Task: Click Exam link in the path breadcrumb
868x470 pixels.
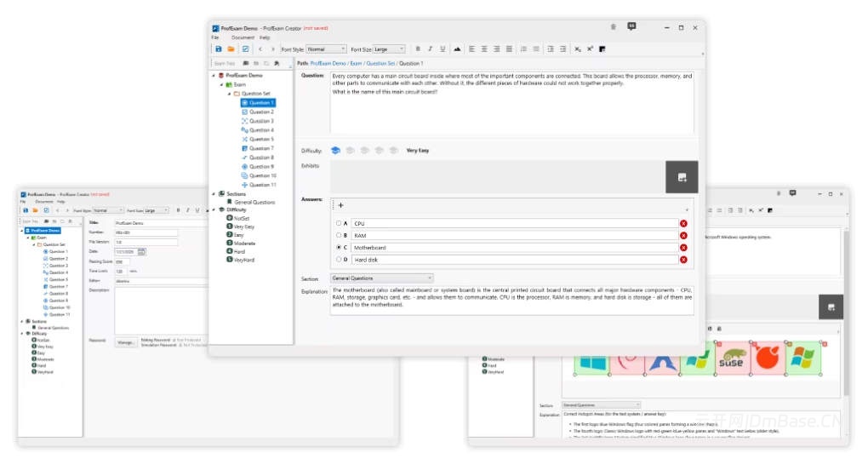Action: pyautogui.click(x=356, y=64)
